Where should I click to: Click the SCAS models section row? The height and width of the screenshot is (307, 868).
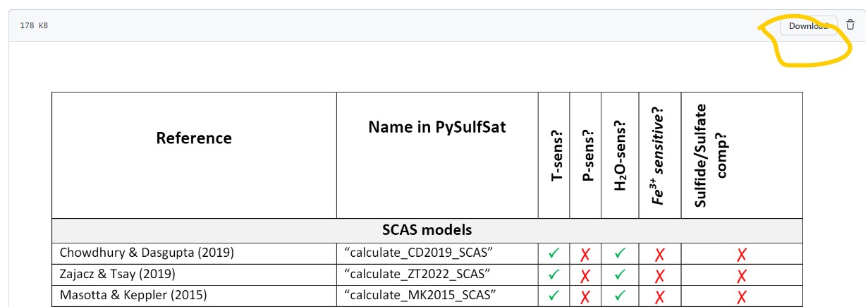427,230
